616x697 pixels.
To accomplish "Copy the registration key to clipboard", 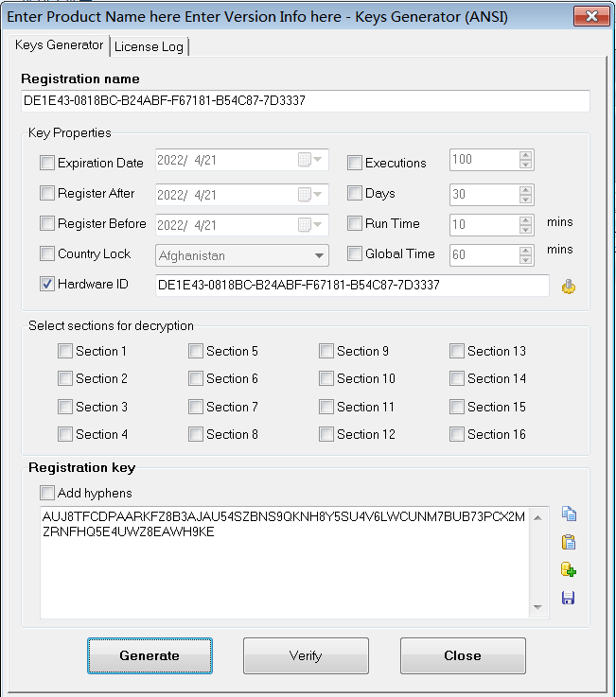I will (569, 514).
